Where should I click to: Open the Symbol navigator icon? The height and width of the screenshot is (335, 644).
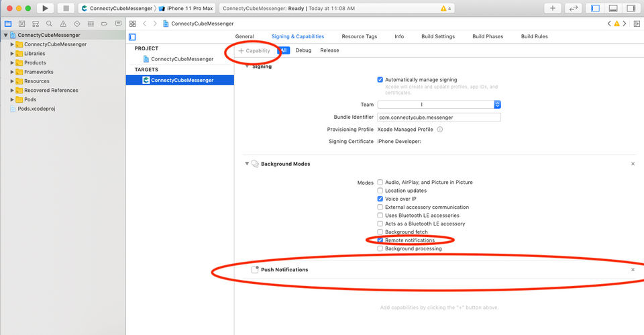pyautogui.click(x=36, y=24)
